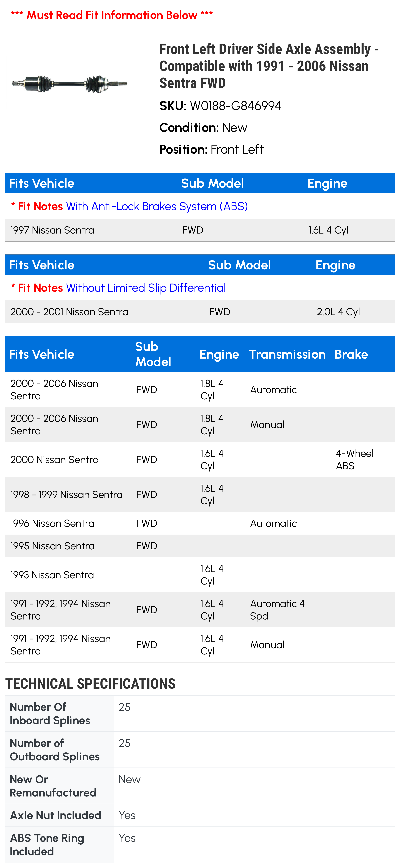Click the Transmission column header
Viewport: 400px width, 868px height.
(287, 354)
